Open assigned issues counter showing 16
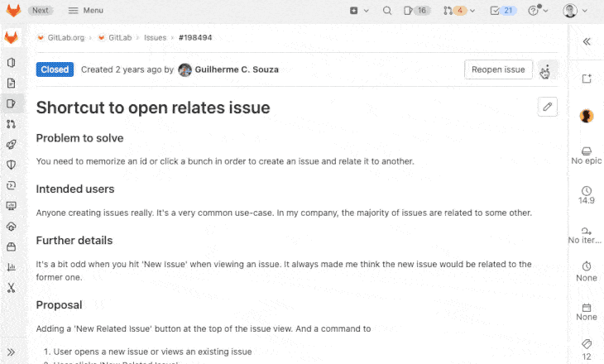Image resolution: width=604 pixels, height=364 pixels. [417, 11]
